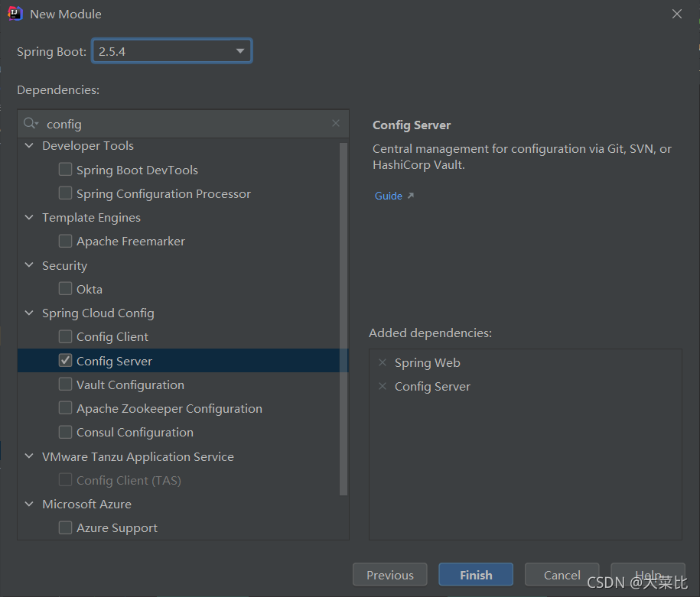Click the Consul Configuration label text
Viewport: 700px width, 597px height.
(135, 433)
